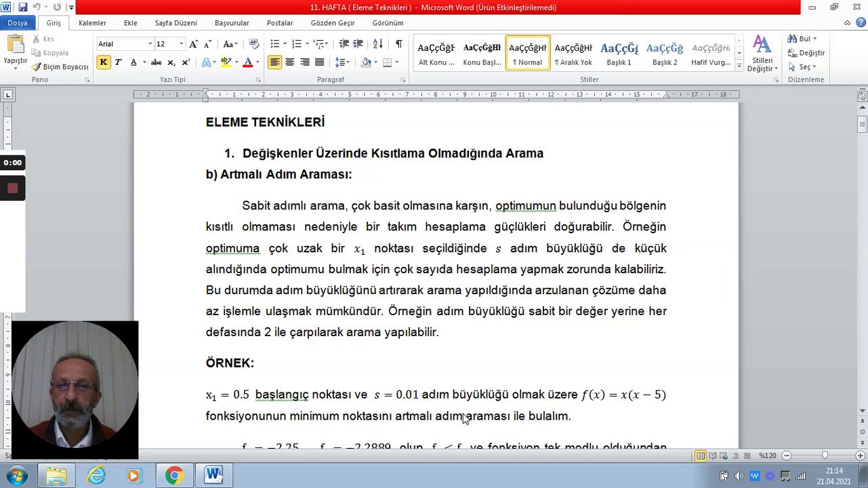Zoom in with the plus button

[861, 455]
